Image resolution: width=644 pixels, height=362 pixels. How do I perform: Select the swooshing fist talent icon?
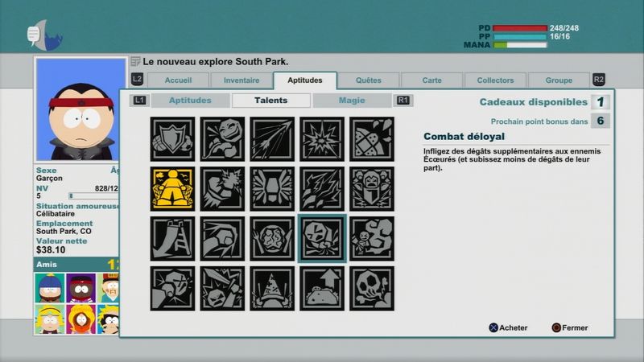coord(222,238)
